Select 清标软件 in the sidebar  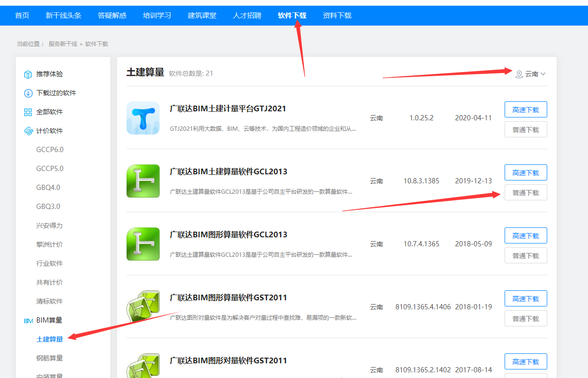(x=50, y=301)
